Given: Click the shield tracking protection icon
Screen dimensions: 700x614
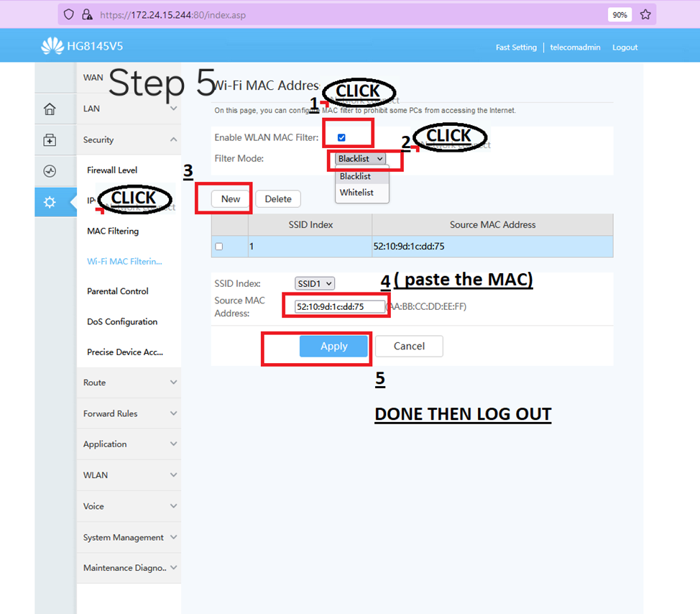Looking at the screenshot, I should [x=68, y=14].
